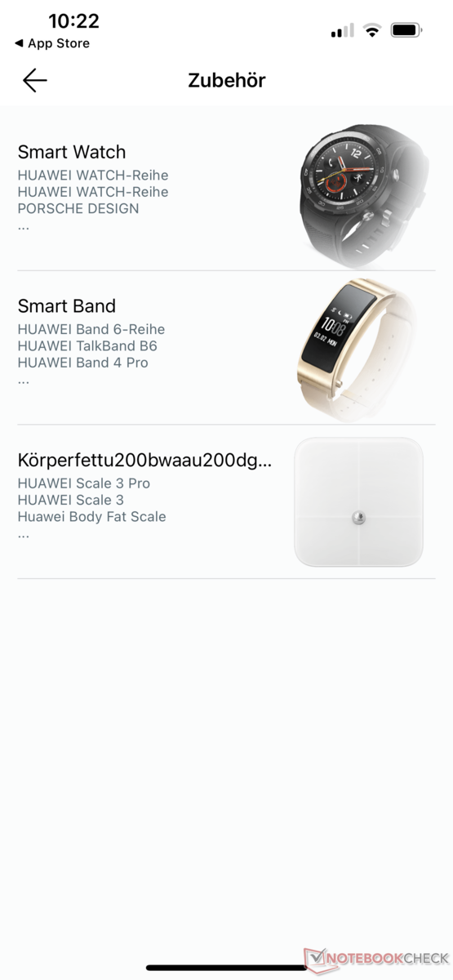The image size is (453, 980).
Task: Open the Körperfett scale category
Action: point(226,501)
